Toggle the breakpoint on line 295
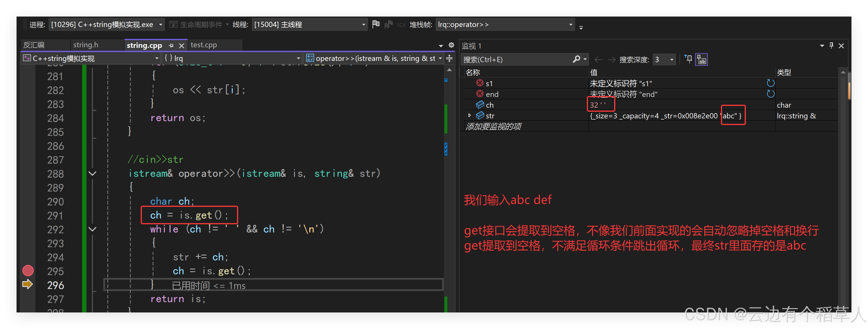868x329 pixels. [28, 271]
